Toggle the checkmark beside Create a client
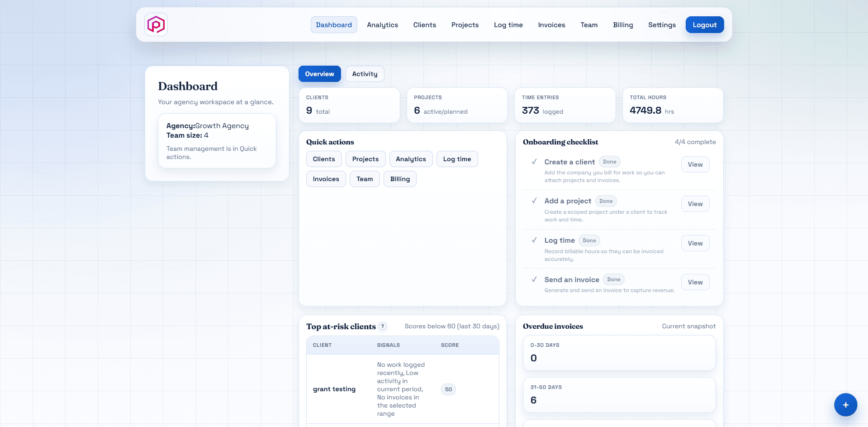 [535, 162]
